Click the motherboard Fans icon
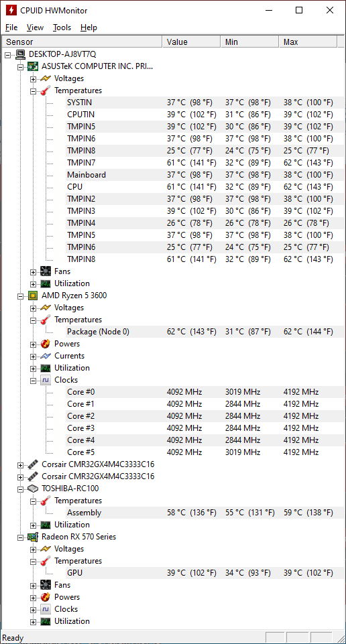Screen dimensions: 346x644 (46, 271)
